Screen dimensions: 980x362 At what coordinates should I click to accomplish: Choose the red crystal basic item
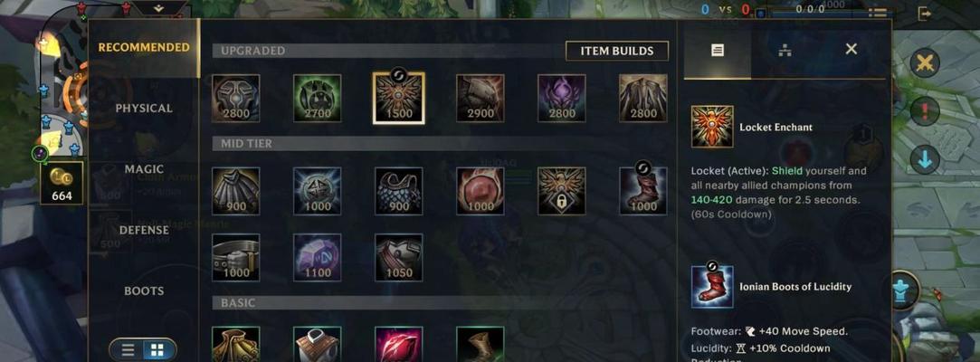[399, 344]
